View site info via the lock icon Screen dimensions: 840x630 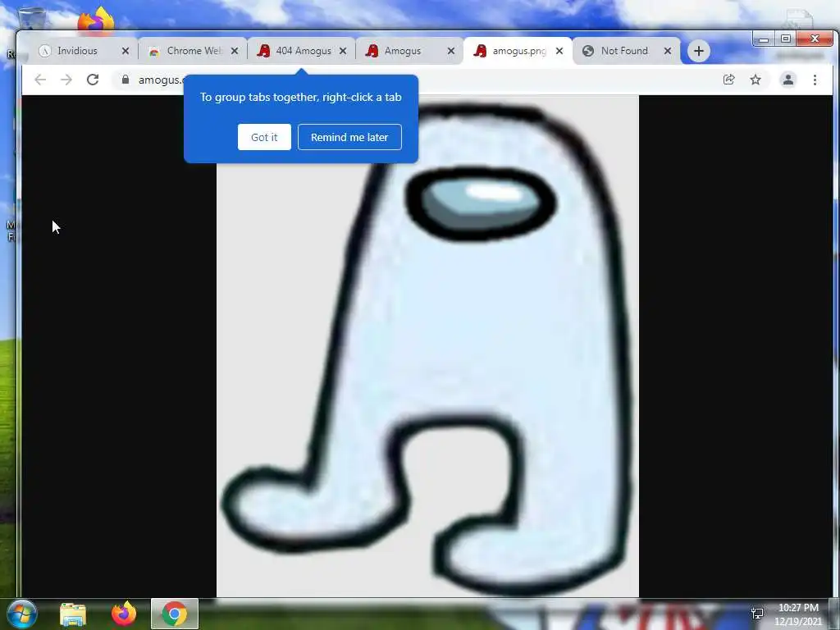point(126,80)
